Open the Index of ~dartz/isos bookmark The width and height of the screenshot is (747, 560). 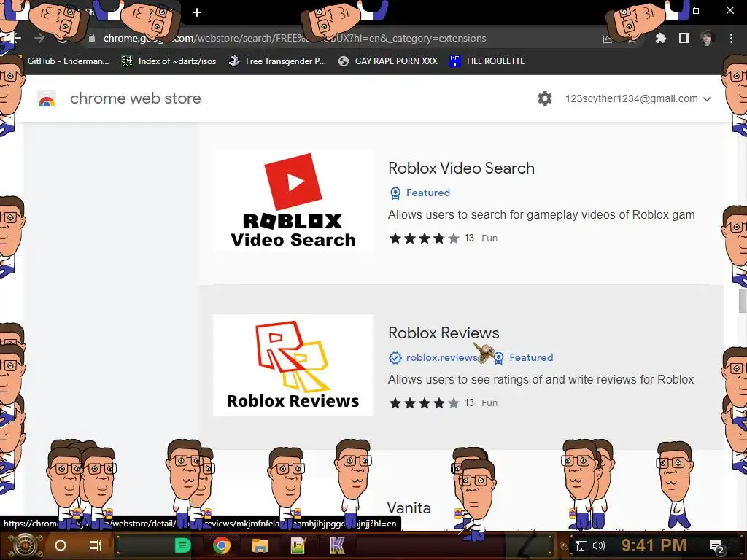[x=169, y=61]
